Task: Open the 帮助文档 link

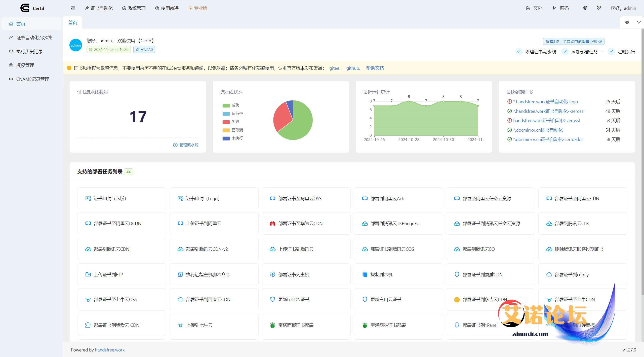Action: [x=375, y=68]
